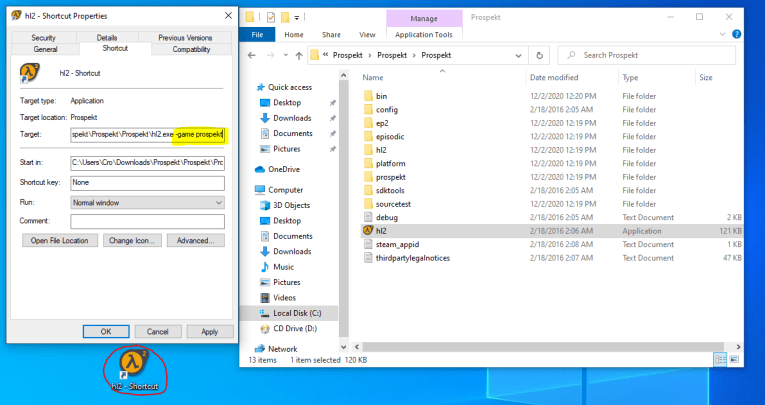Click Date modified column header
The height and width of the screenshot is (405, 765).
(554, 78)
